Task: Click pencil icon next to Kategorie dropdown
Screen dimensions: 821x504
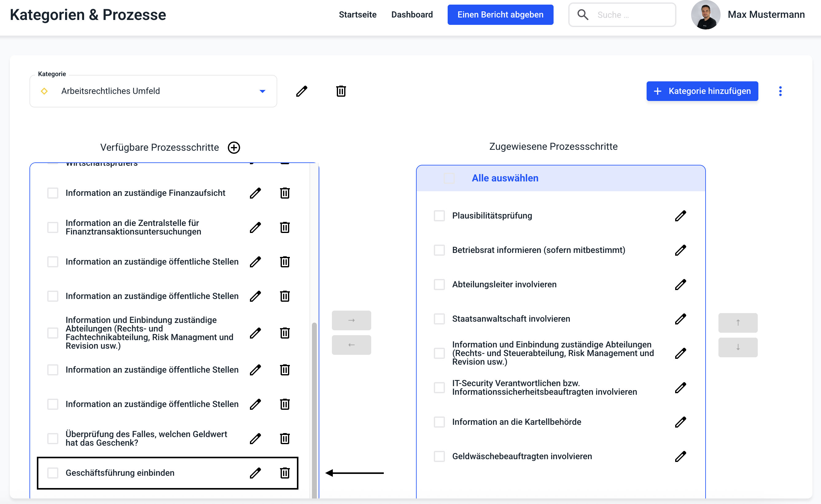Action: (x=301, y=91)
